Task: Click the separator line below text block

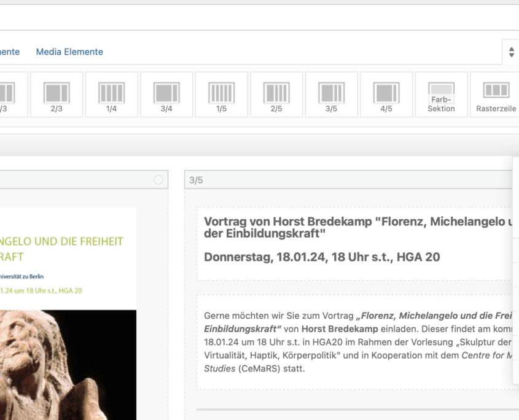Action: (357, 410)
